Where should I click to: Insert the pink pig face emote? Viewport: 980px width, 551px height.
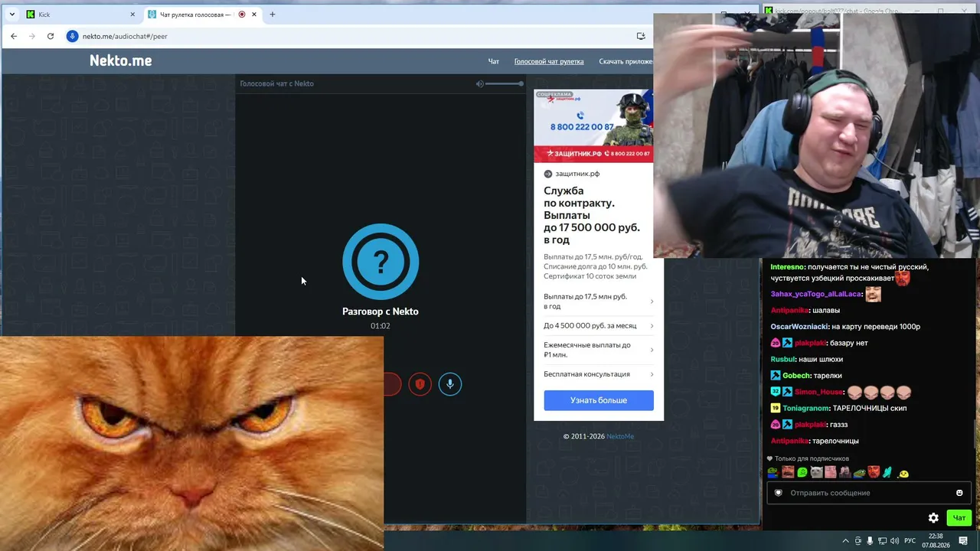pyautogui.click(x=831, y=472)
